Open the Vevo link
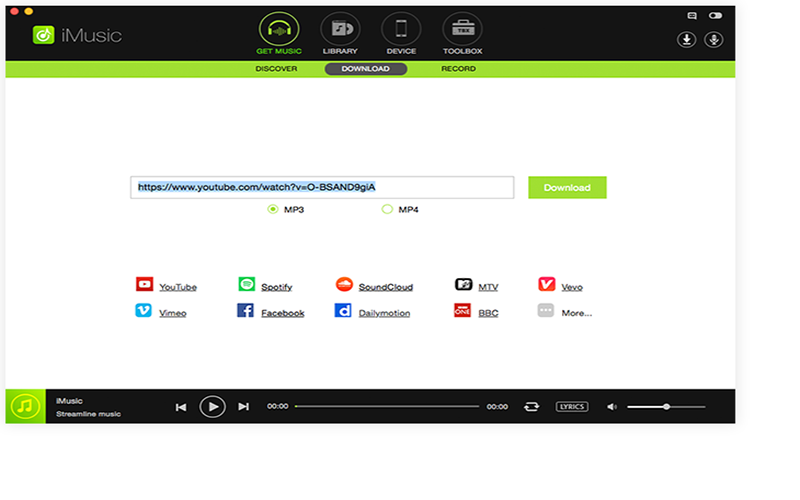The width and height of the screenshot is (800, 500). [x=572, y=287]
